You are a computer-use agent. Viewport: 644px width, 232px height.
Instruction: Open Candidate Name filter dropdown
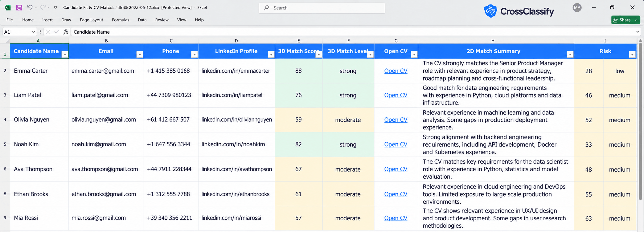pyautogui.click(x=65, y=55)
